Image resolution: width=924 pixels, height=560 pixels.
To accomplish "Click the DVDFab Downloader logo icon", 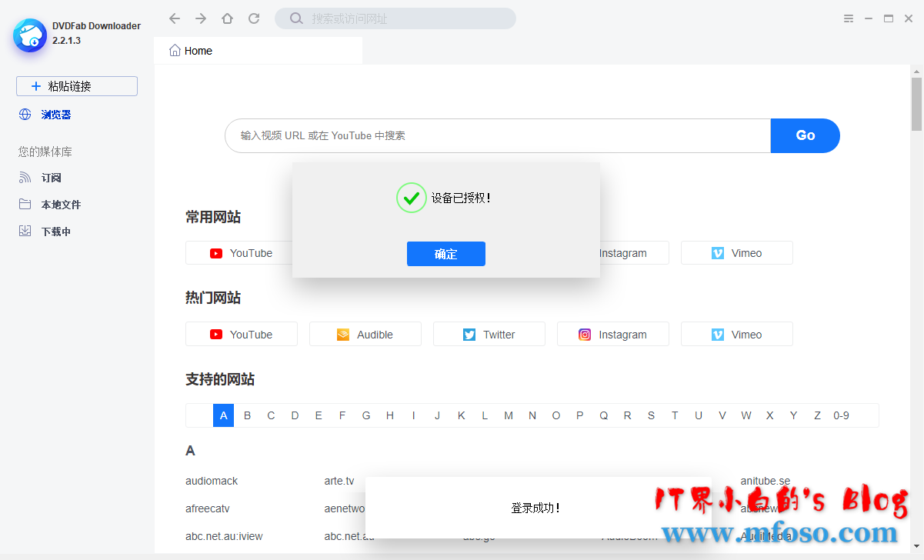I will point(30,35).
